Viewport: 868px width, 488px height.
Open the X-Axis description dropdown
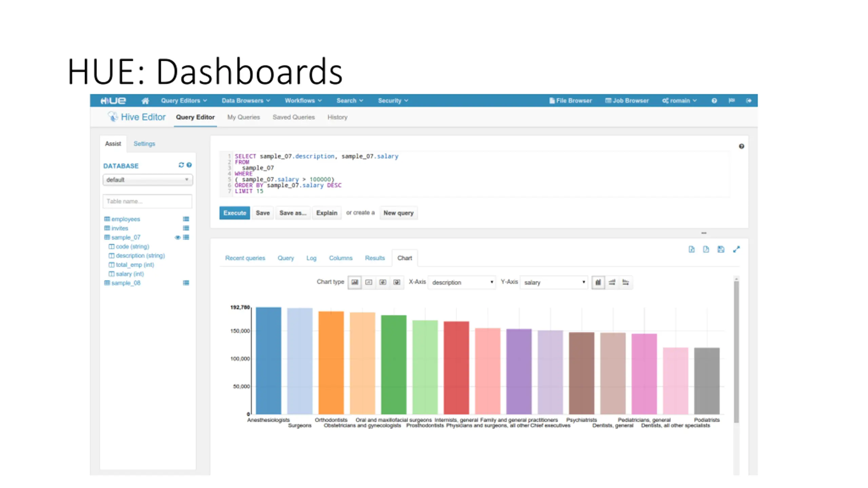462,282
